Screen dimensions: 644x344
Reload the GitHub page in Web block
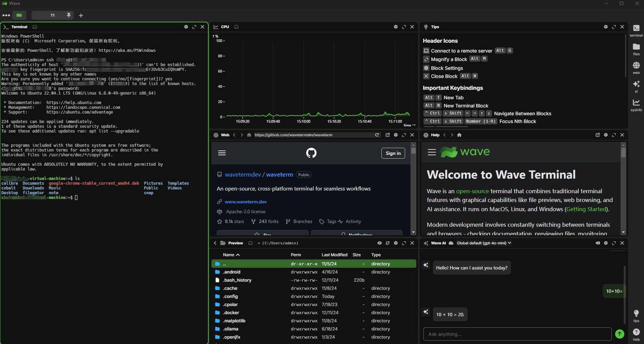[x=377, y=135]
